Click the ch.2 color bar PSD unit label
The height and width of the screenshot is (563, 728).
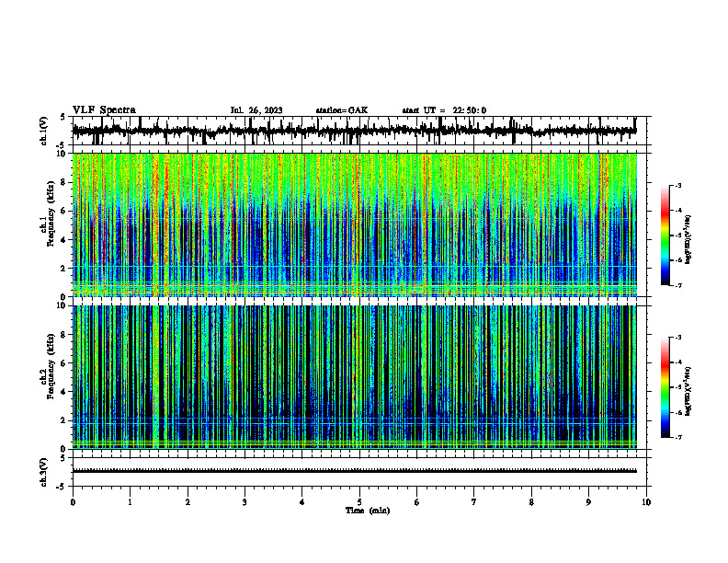688,391
